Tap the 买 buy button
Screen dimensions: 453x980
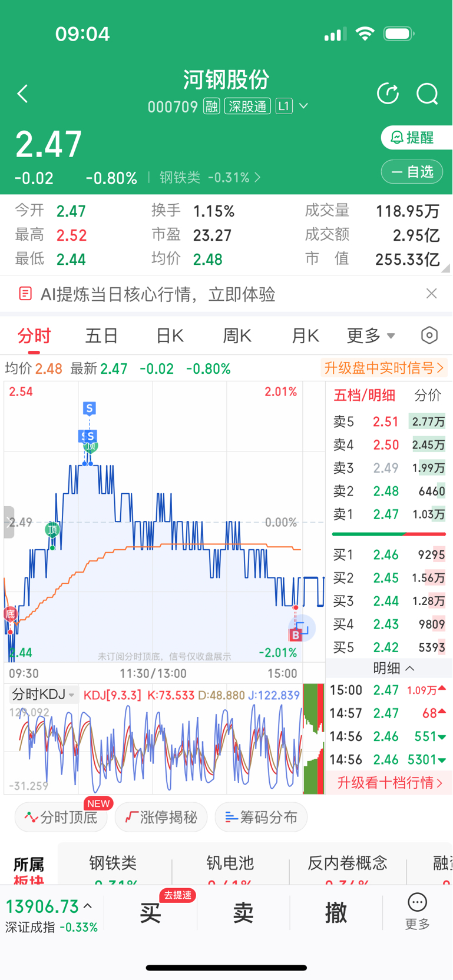(150, 913)
